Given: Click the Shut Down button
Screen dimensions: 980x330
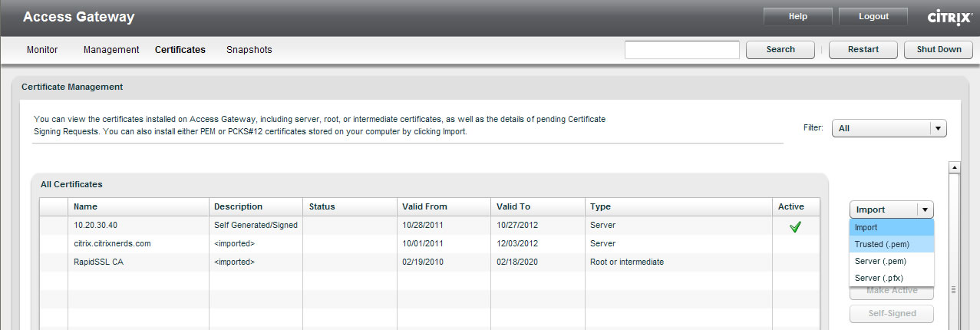Looking at the screenshot, I should pos(939,49).
